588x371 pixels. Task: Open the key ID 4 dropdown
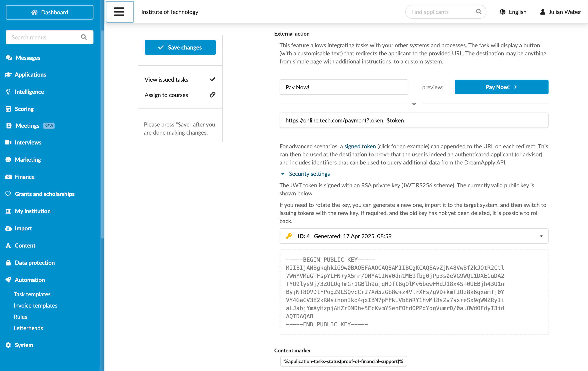[414, 236]
